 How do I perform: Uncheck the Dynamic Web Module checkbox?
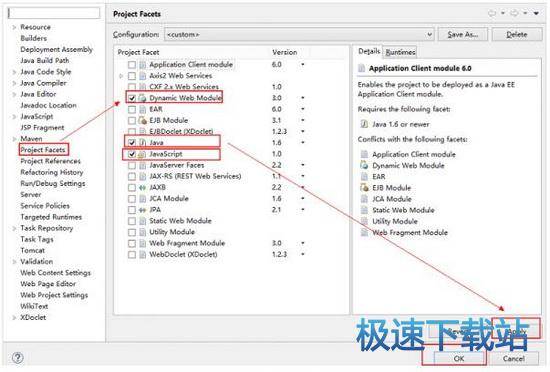(132, 98)
